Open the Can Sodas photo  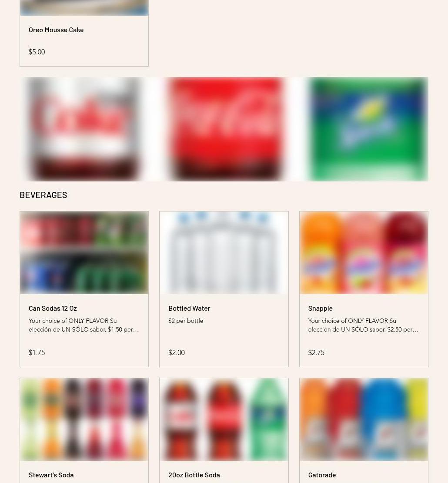point(84,252)
